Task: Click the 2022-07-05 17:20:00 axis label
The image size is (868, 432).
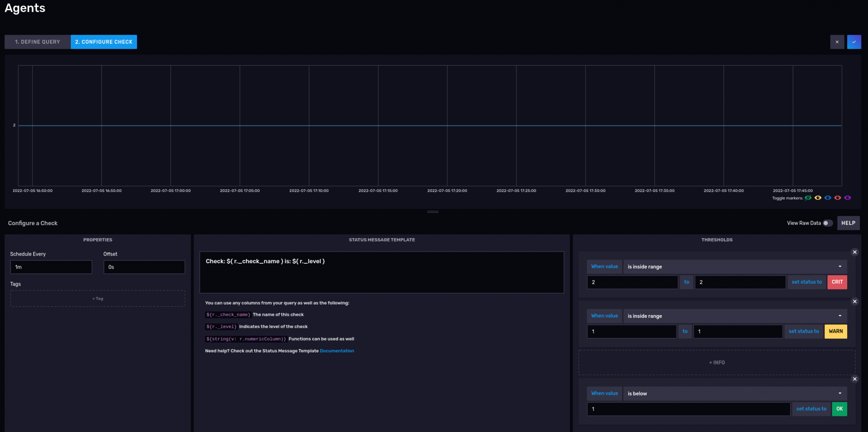Action: [447, 191]
